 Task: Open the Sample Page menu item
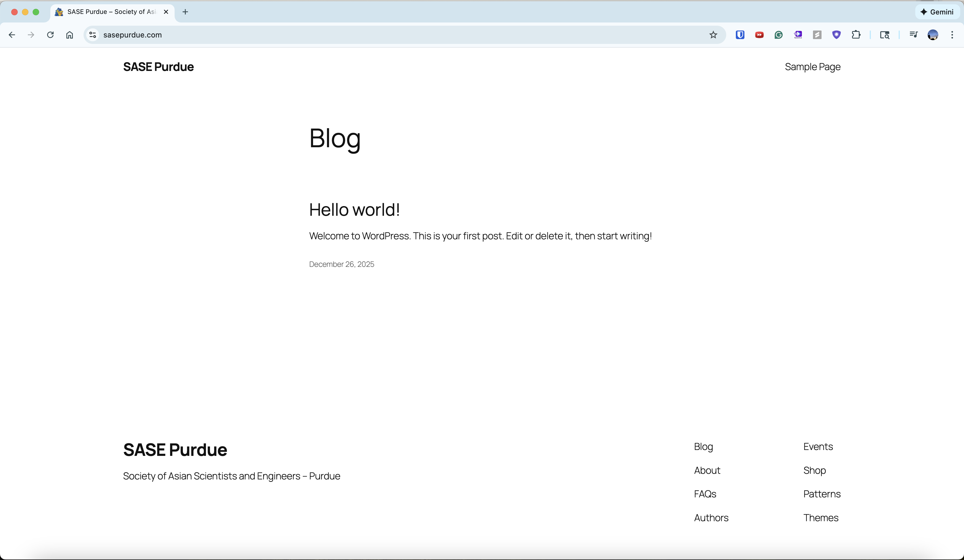tap(812, 67)
